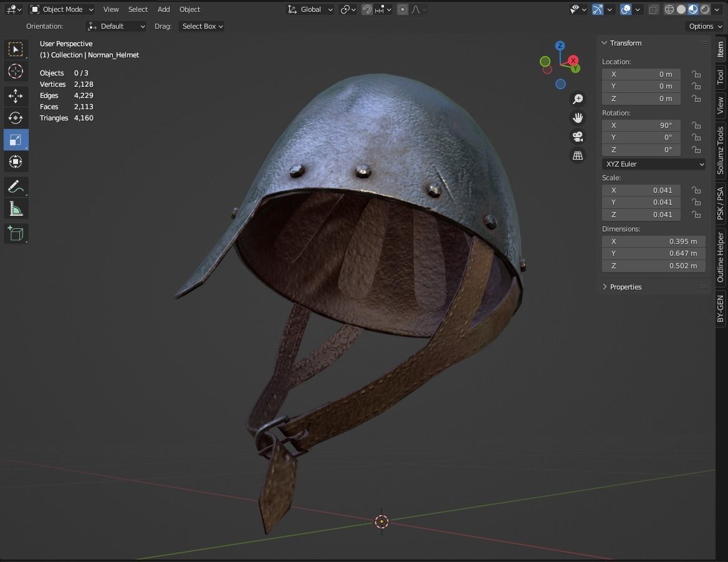Click the Dimensions Y 0.647 m field

[654, 253]
